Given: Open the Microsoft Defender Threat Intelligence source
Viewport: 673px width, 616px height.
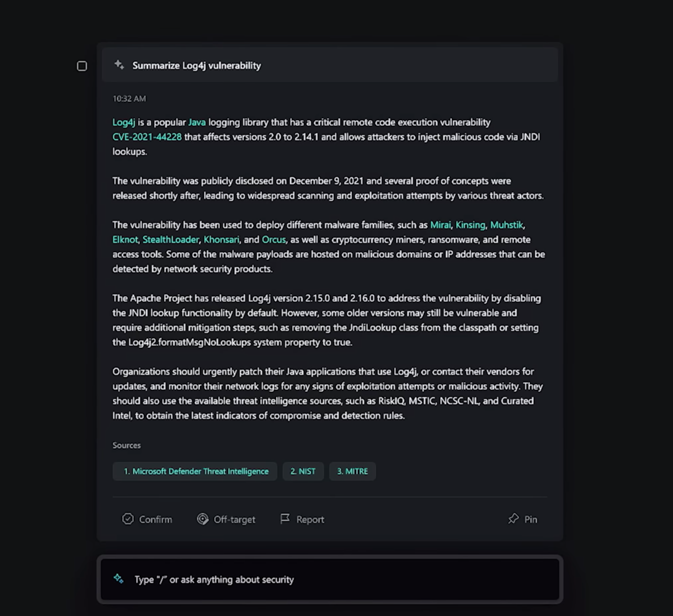Looking at the screenshot, I should point(195,471).
